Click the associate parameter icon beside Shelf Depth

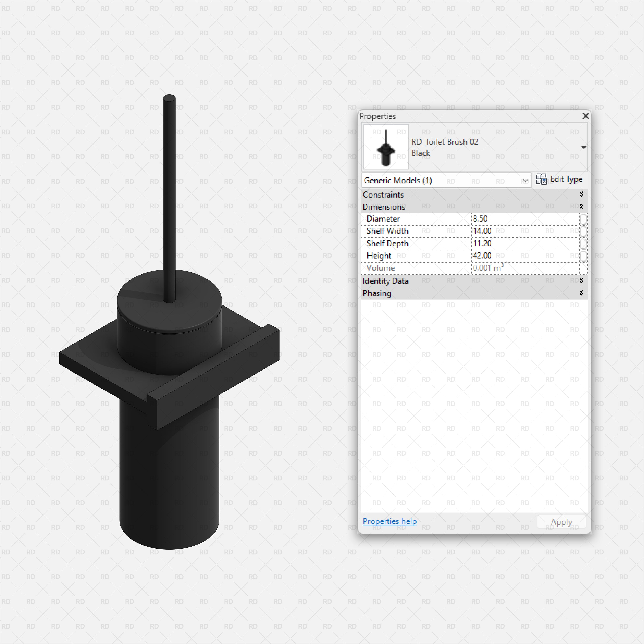583,244
